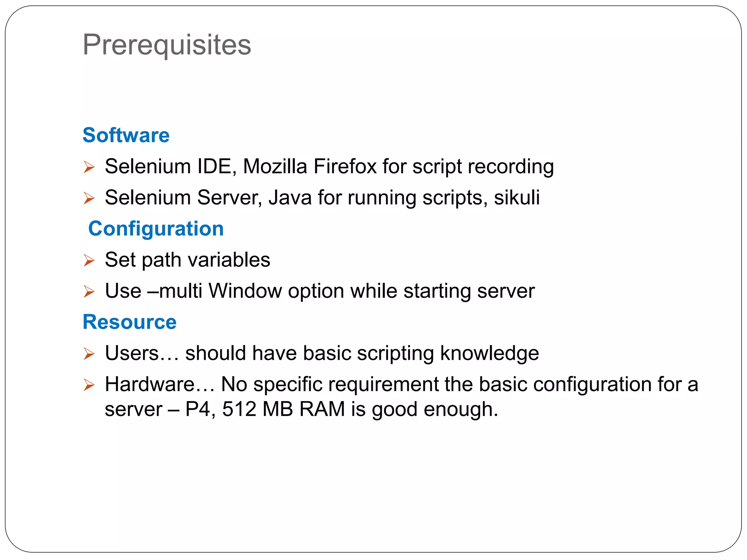This screenshot has width=747, height=560.
Task: Click the words Mozilla Firefox
Action: [310, 167]
